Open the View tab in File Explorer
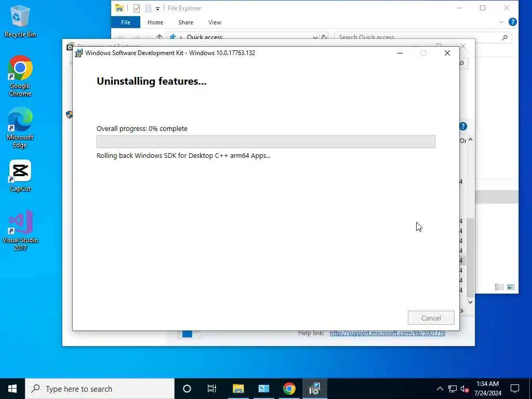Viewport: 532px width, 399px height. [x=215, y=22]
